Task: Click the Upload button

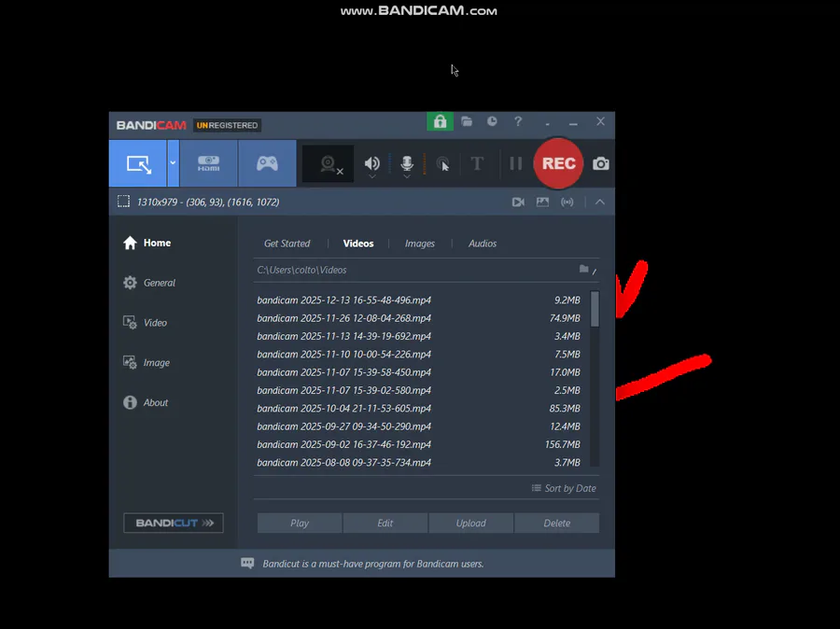Action: (471, 523)
